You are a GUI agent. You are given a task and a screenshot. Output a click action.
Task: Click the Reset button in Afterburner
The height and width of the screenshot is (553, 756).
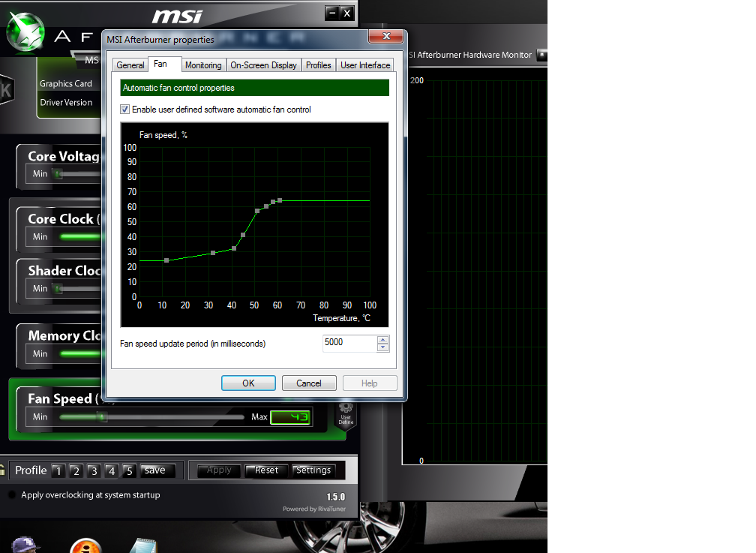pyautogui.click(x=267, y=470)
